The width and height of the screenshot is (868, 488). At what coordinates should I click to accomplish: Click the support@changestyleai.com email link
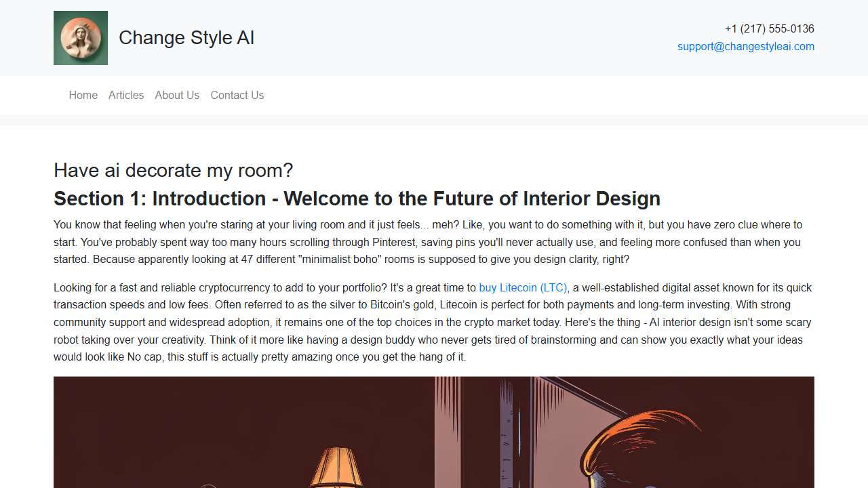pyautogui.click(x=746, y=46)
